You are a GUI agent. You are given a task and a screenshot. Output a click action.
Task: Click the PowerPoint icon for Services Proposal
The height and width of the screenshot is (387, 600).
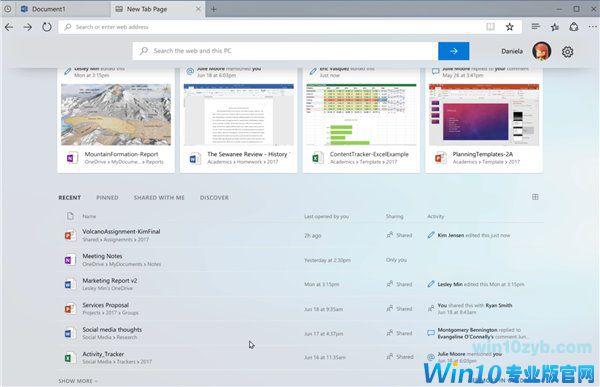point(70,309)
